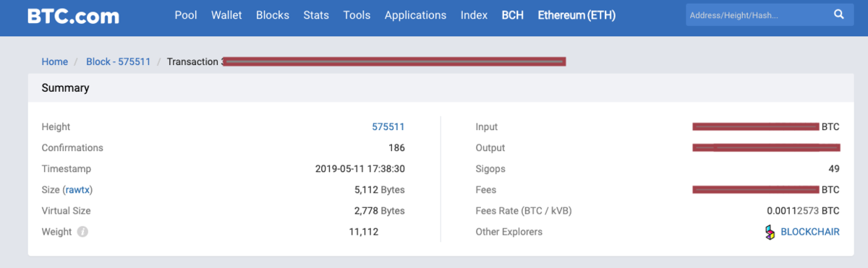Viewport: 868px width, 268px height.
Task: Go to Home breadcrumb
Action: tap(54, 62)
